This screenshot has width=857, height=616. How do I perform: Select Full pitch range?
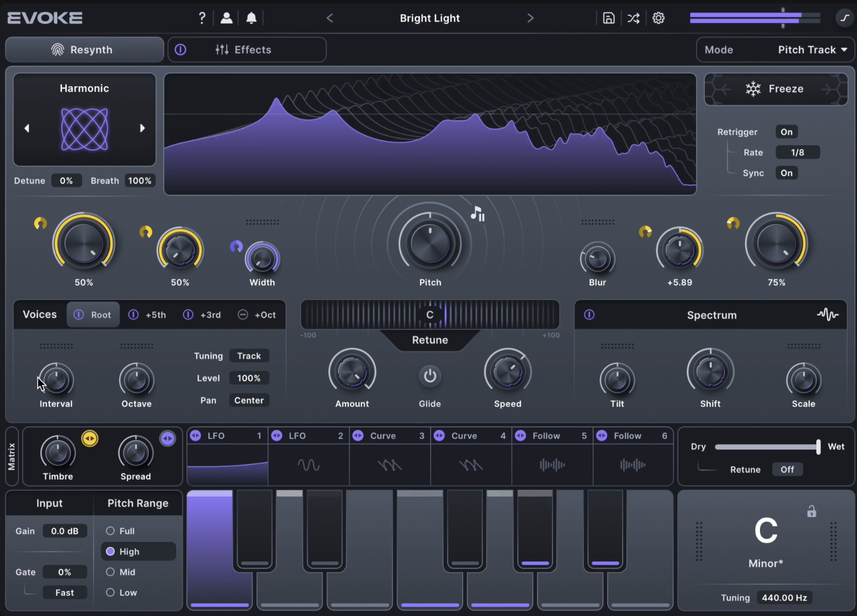[x=120, y=531]
